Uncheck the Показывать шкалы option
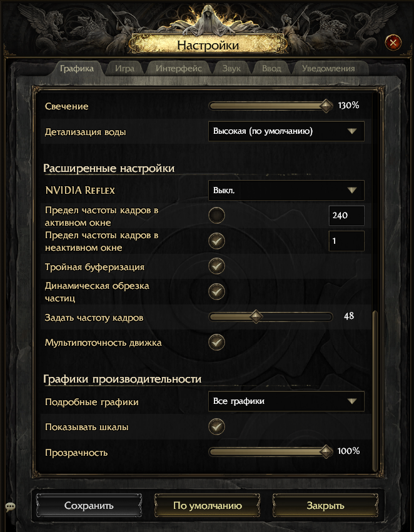 (x=216, y=427)
